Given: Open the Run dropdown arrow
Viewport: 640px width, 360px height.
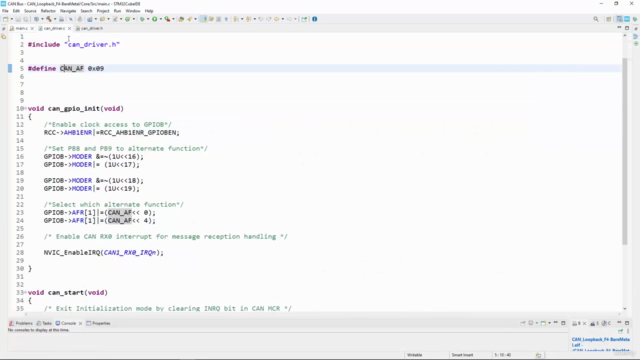Looking at the screenshot, I should point(160,19).
